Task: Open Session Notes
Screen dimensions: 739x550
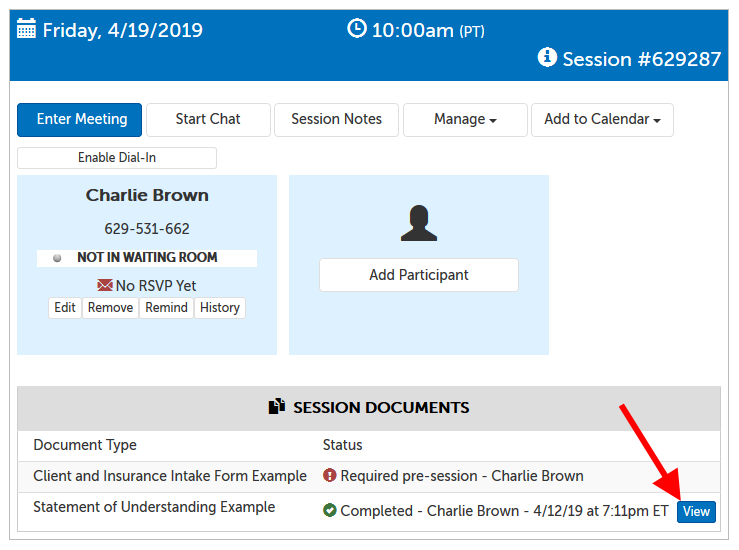Action: (x=336, y=119)
